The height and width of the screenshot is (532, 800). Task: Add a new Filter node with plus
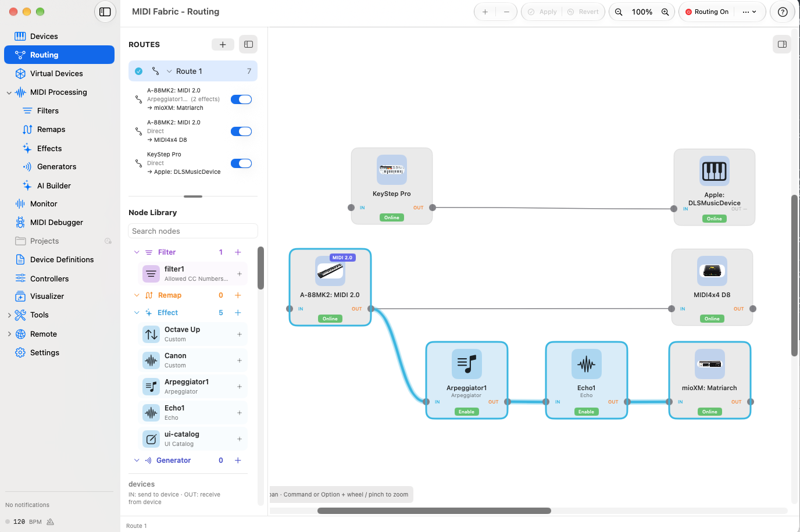tap(238, 252)
